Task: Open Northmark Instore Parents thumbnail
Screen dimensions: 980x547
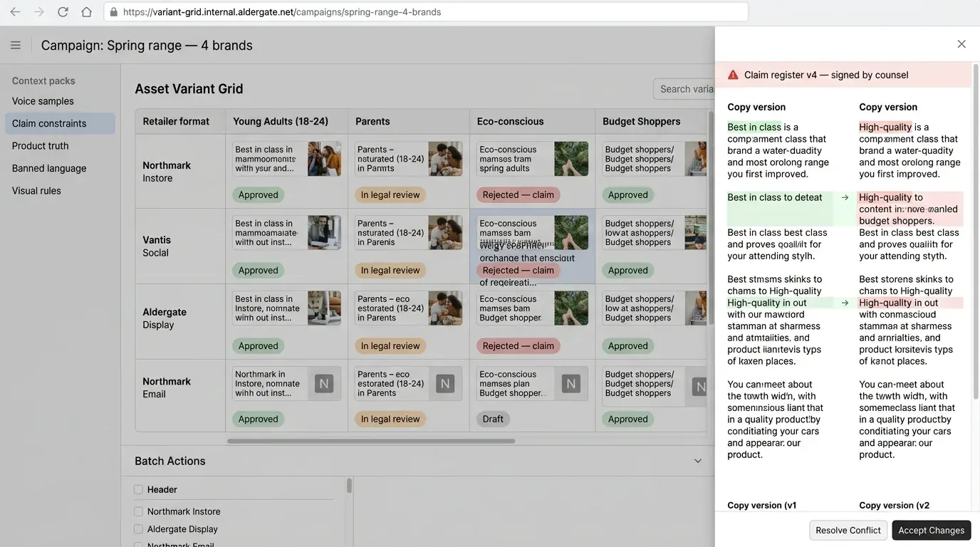Action: click(x=445, y=159)
